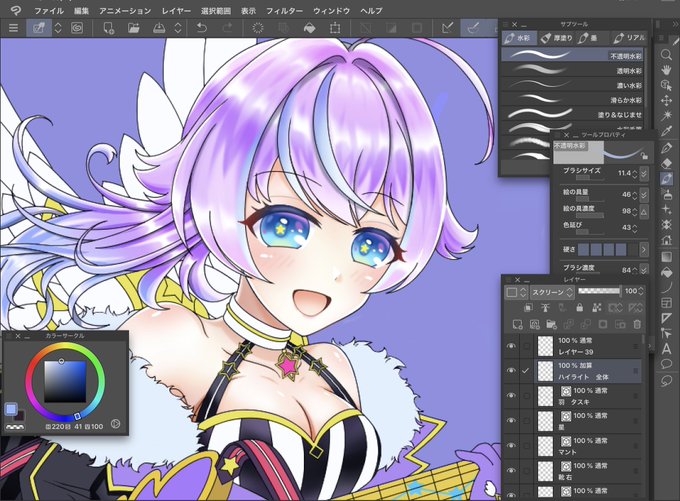The image size is (680, 501).
Task: Adjust ブラシサイズ 11.4 stepper arrows
Action: 635,174
